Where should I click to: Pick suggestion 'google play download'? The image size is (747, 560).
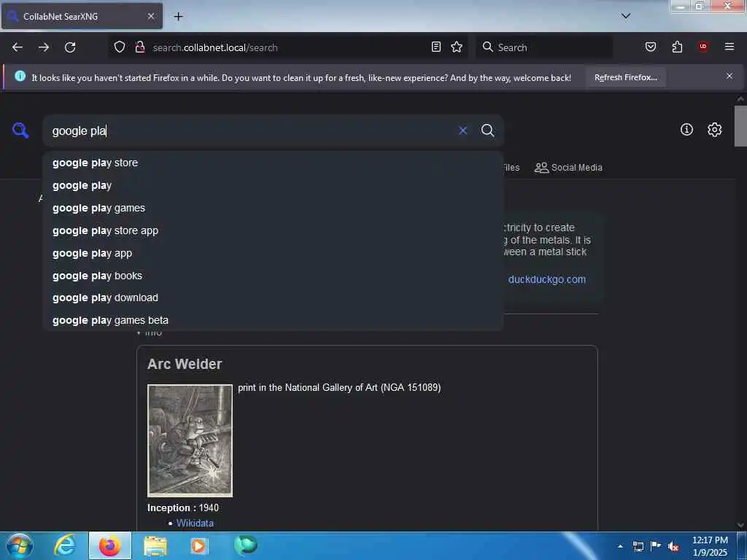273,298
